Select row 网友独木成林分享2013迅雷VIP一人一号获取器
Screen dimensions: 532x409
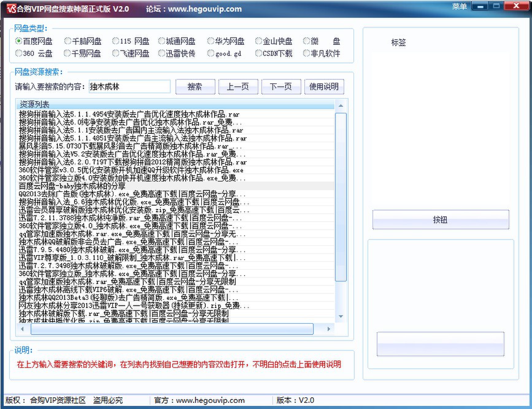tap(175, 306)
